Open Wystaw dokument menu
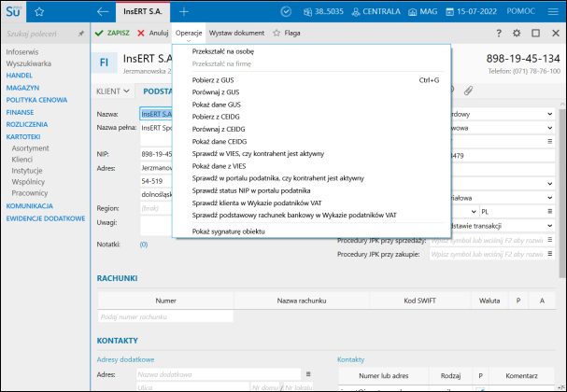Viewport: 567px width, 392px height. [236, 33]
